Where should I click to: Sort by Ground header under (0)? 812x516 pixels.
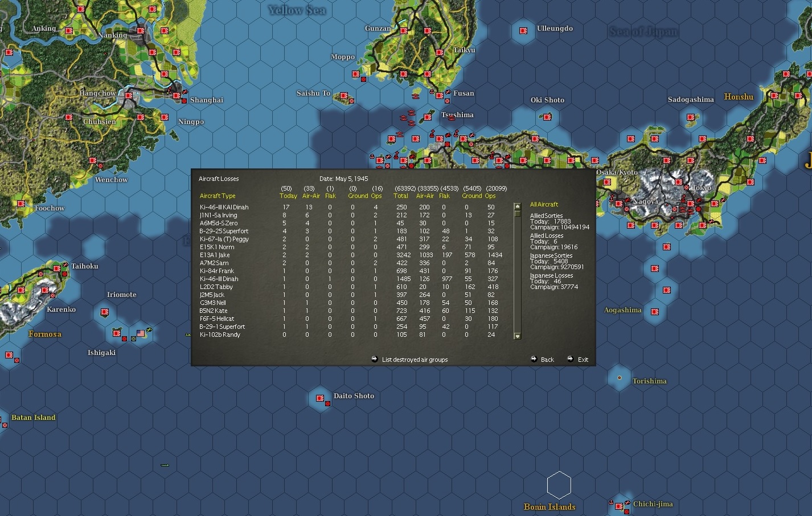pyautogui.click(x=358, y=196)
